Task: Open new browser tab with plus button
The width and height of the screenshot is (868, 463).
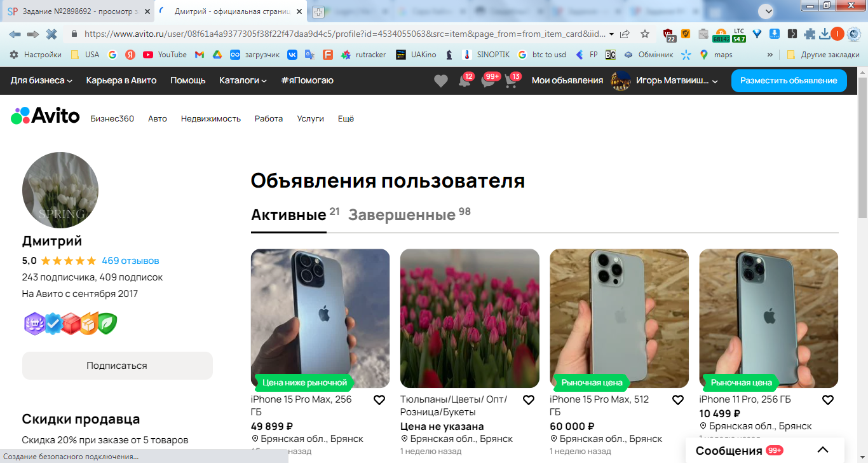Action: 318,11
